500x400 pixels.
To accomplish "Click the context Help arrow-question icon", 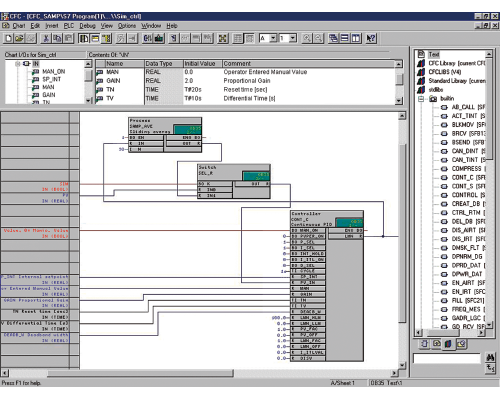I will coord(371,38).
